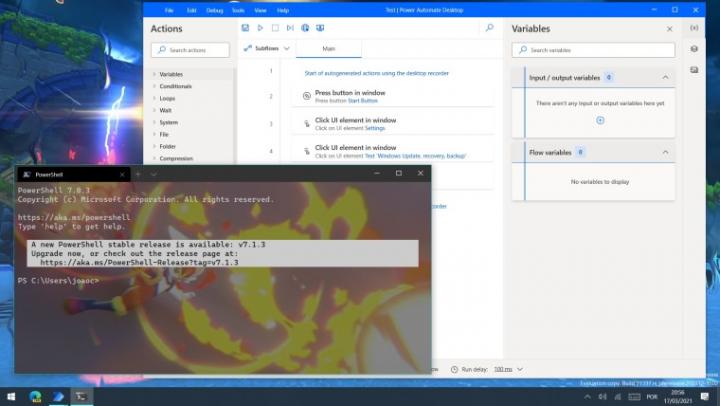Focus the Search variables field
The height and width of the screenshot is (406, 720).
tap(593, 50)
